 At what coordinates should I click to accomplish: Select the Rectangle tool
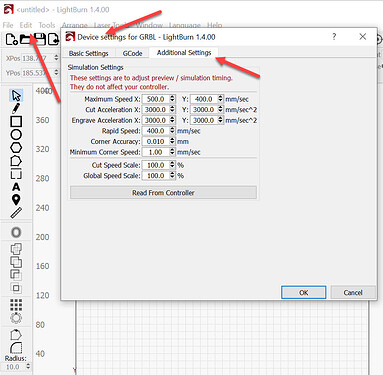coord(16,121)
